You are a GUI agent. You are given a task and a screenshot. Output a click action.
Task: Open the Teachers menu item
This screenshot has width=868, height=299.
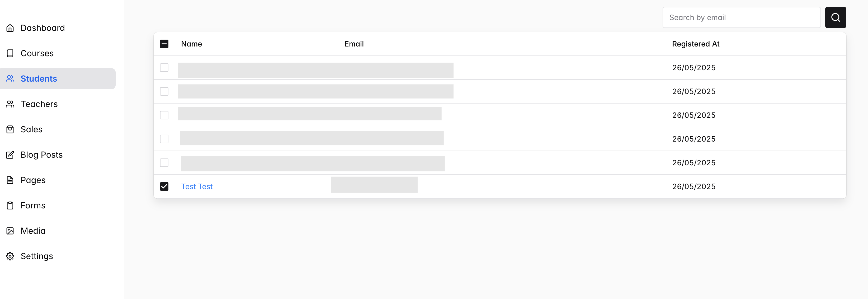39,104
